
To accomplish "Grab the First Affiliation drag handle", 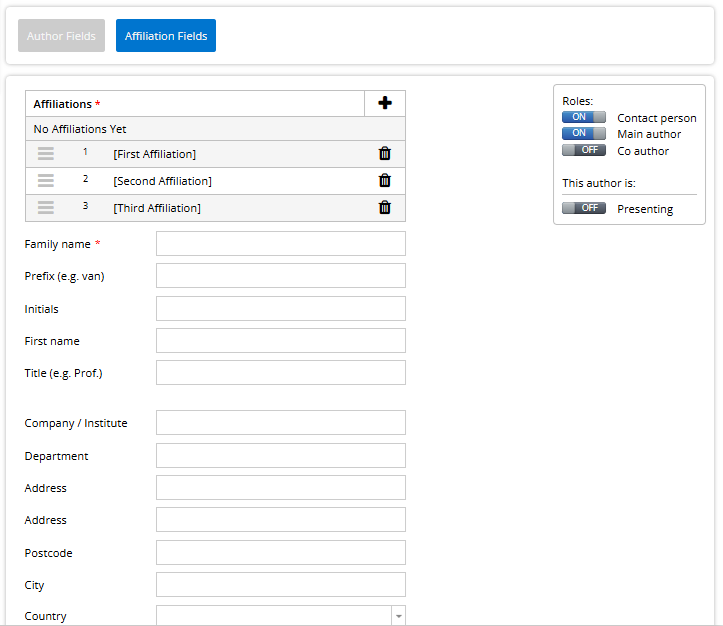I will point(46,153).
